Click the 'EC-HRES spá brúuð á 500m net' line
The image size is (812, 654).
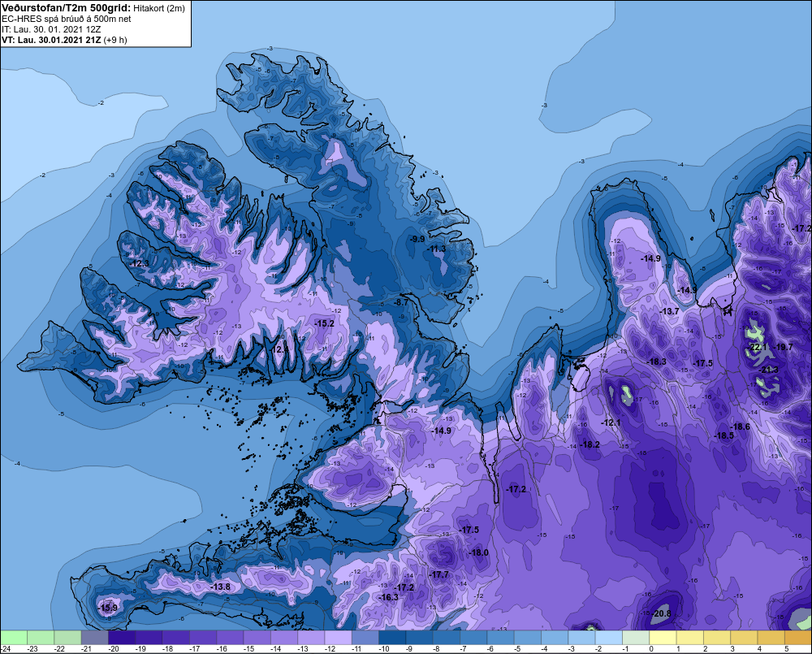67,19
